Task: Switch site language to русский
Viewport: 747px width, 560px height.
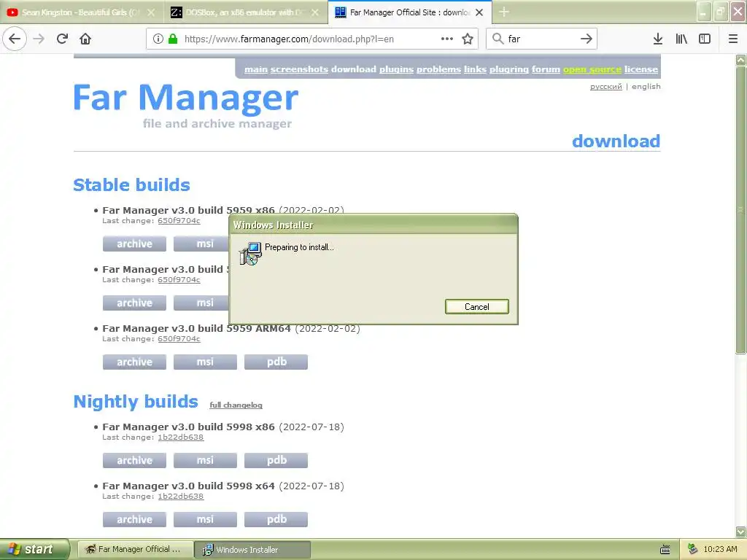Action: 606,87
